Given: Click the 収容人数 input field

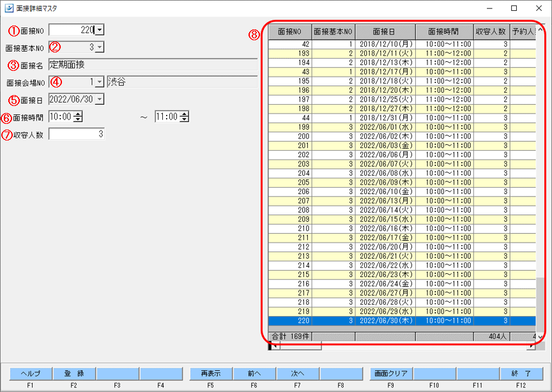Looking at the screenshot, I should pyautogui.click(x=77, y=133).
